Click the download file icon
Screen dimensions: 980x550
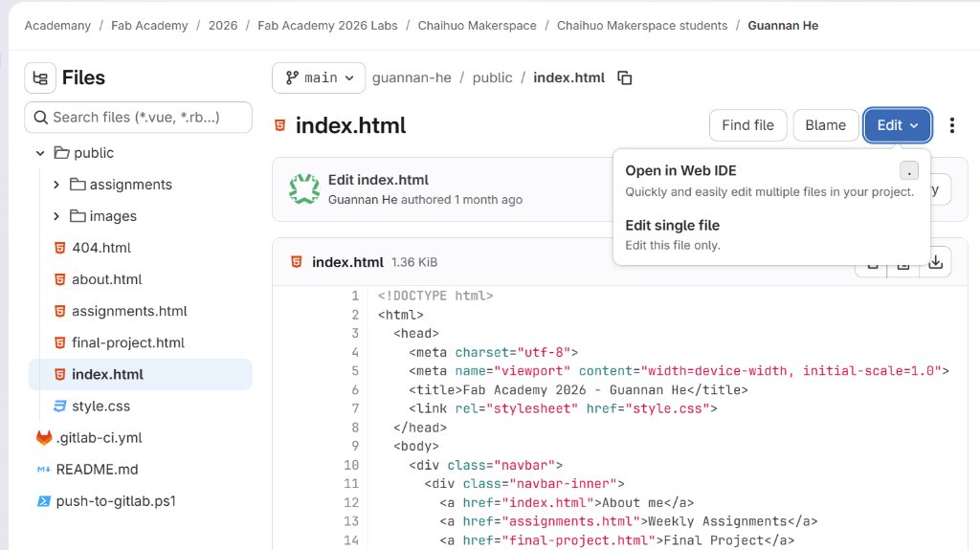(936, 262)
